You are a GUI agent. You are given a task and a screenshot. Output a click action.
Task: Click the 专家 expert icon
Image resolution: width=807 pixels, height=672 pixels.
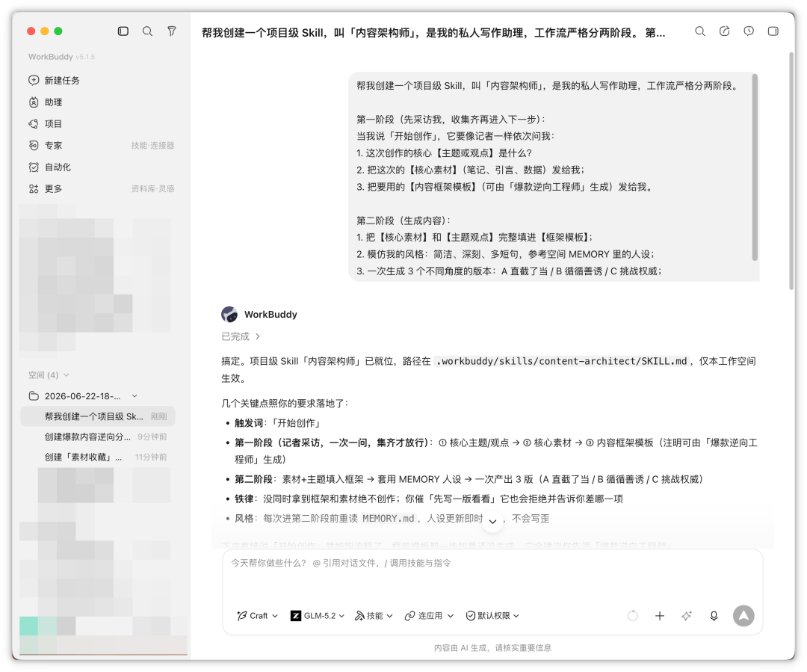[x=34, y=145]
